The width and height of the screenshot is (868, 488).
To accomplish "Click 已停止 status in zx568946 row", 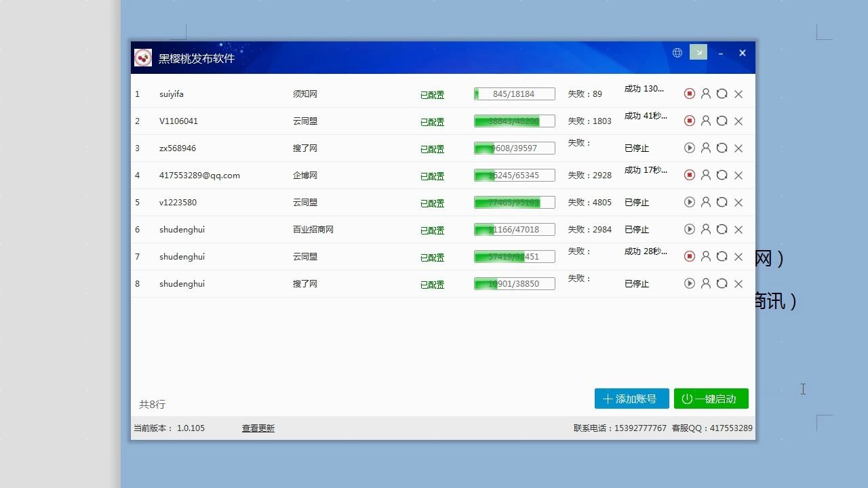I will pyautogui.click(x=637, y=148).
